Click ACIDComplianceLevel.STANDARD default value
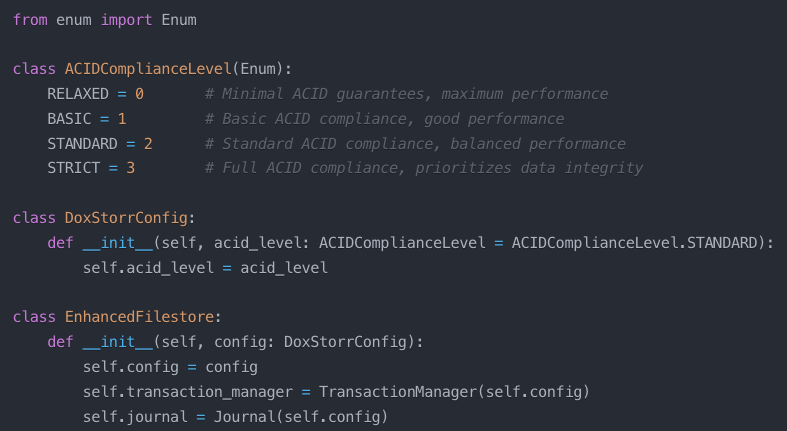 point(634,243)
